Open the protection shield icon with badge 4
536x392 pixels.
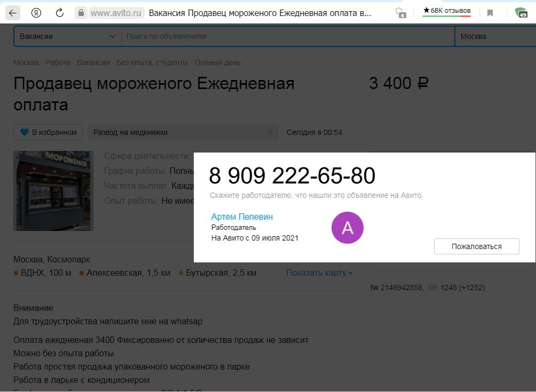click(401, 13)
